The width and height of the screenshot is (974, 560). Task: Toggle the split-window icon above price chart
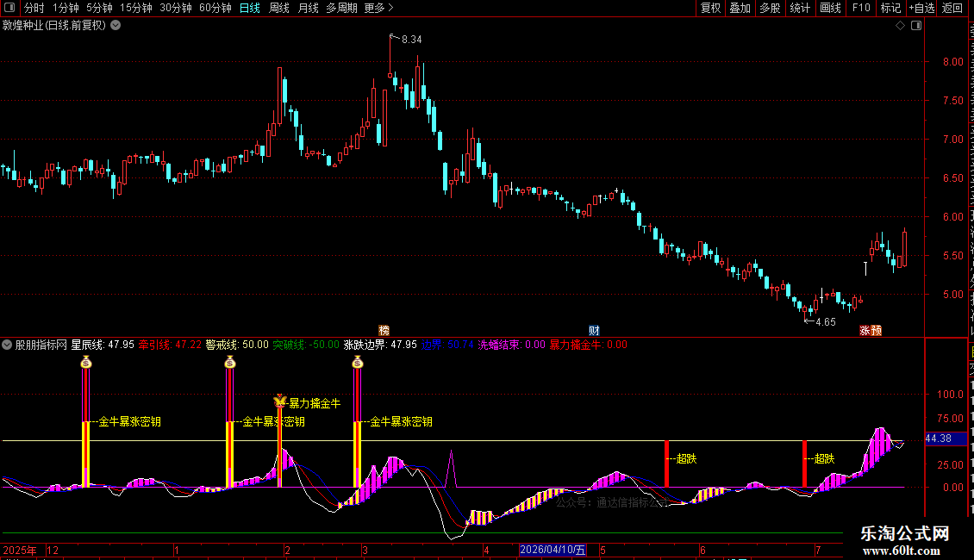916,26
